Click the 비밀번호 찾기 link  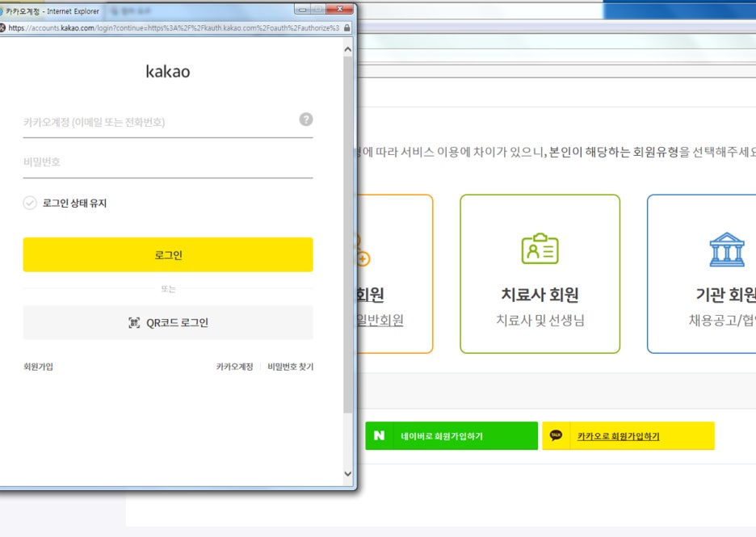tap(290, 367)
